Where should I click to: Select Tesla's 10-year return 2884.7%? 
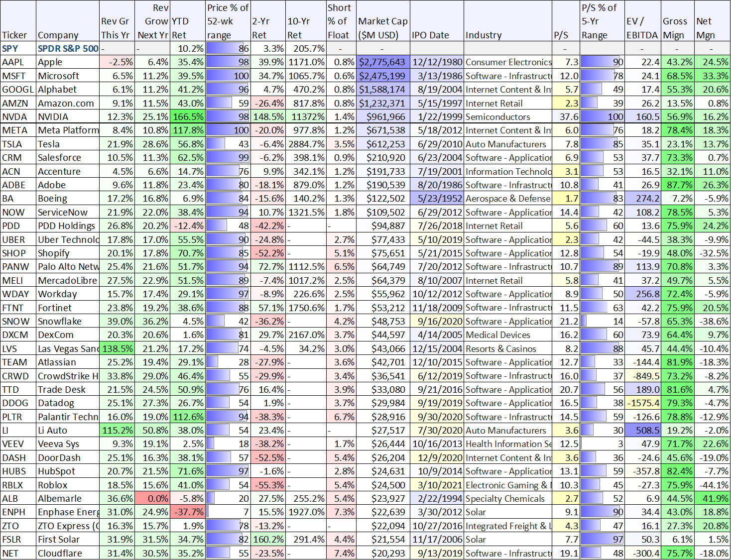[x=306, y=144]
